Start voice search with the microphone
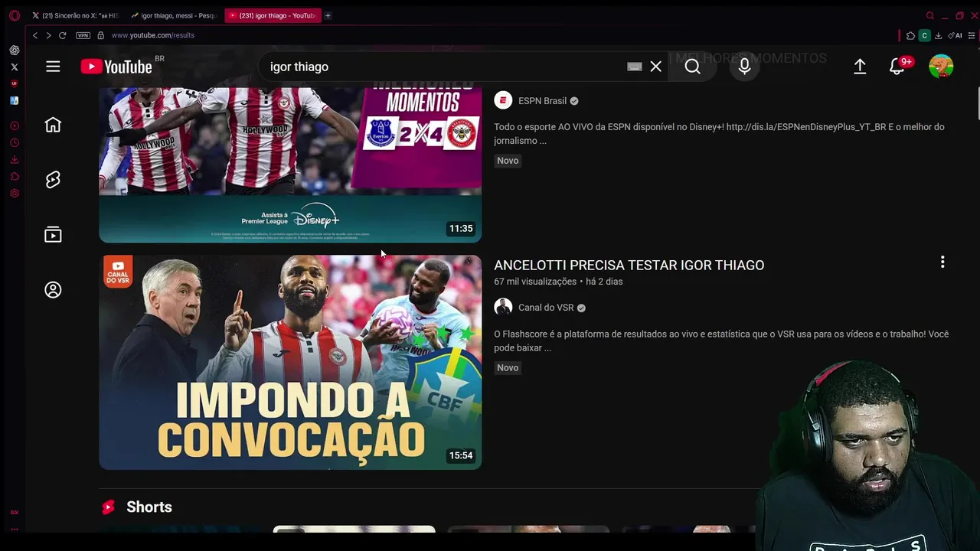 click(744, 67)
